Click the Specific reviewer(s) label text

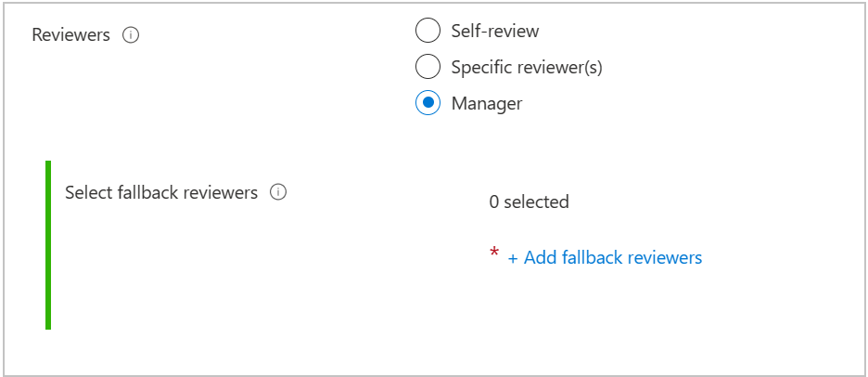pyautogui.click(x=527, y=67)
